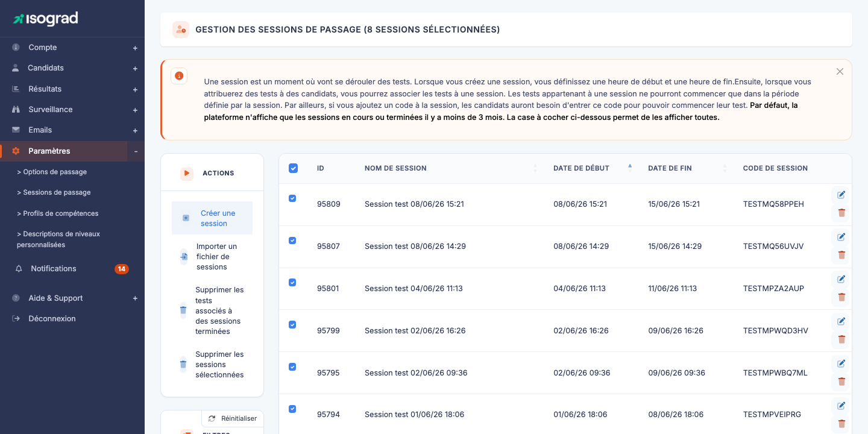Click the Paramètres gear icon
This screenshot has height=434, width=868.
(16, 151)
